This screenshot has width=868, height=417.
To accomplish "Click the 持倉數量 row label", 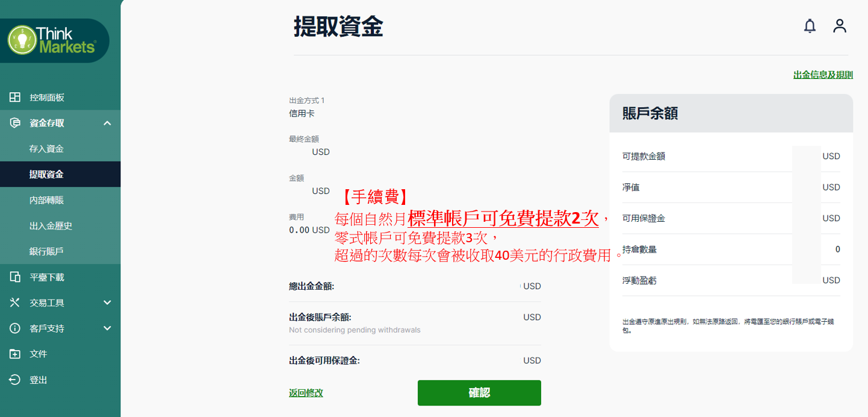I will tap(639, 249).
